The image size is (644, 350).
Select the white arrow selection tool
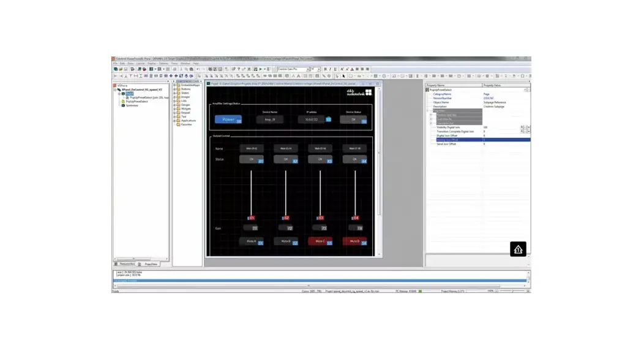(337, 76)
